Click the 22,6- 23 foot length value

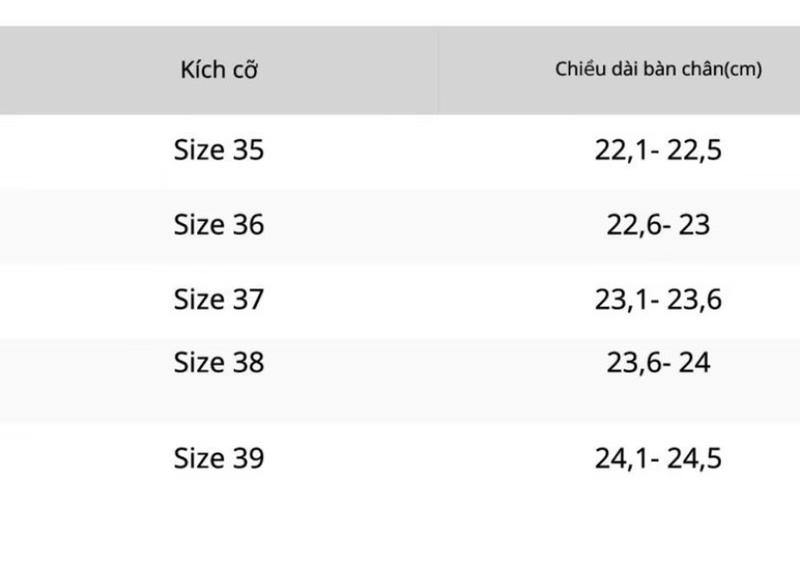(658, 225)
